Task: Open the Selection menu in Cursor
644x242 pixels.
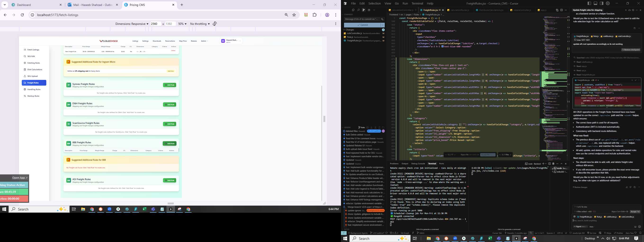Action: [x=375, y=4]
